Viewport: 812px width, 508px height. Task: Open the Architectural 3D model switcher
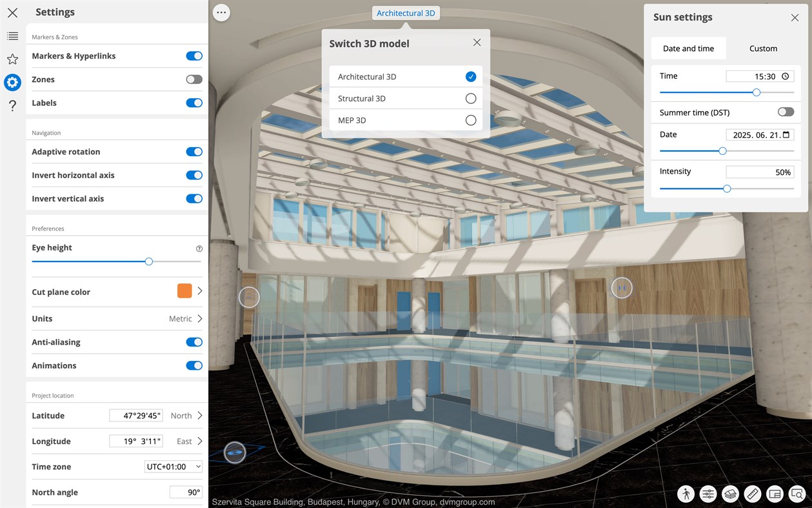406,12
